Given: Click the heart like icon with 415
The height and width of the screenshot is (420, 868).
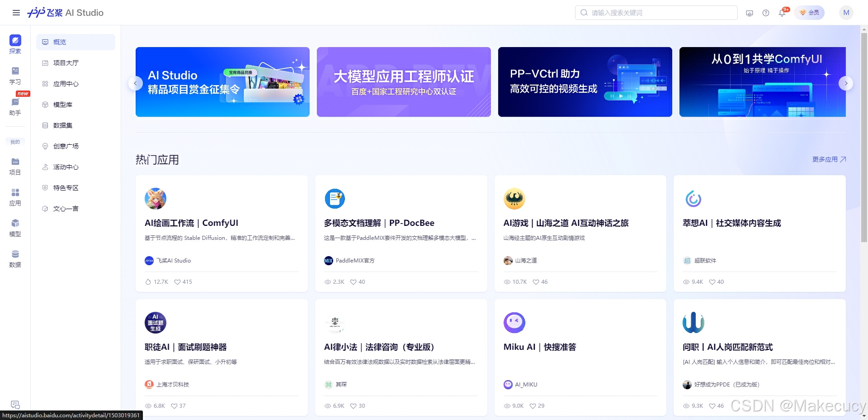Looking at the screenshot, I should point(177,282).
